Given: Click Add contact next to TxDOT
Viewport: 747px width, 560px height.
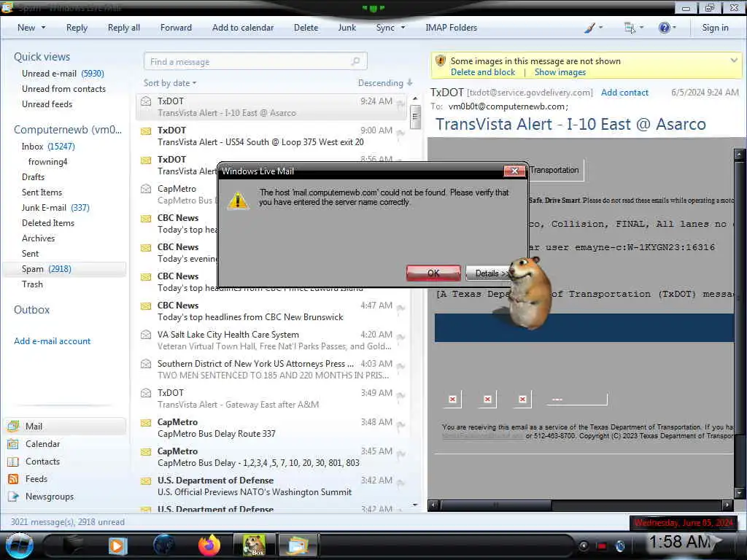Looking at the screenshot, I should [624, 93].
